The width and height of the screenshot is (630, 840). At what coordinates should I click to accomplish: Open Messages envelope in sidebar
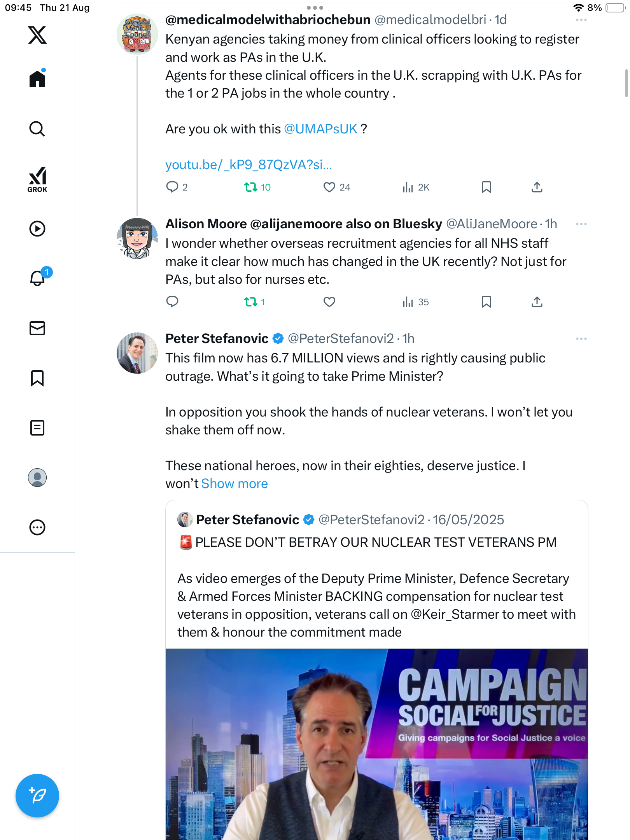coord(37,328)
